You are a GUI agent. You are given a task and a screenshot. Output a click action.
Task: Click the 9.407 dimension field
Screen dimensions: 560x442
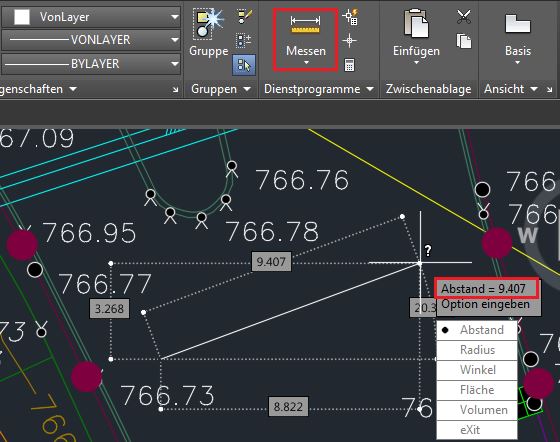tap(271, 262)
